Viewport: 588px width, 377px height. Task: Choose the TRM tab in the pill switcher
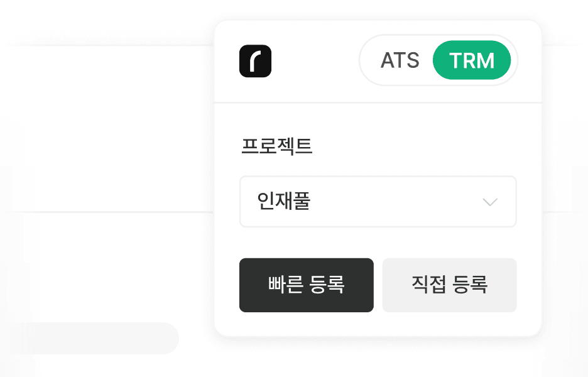[472, 60]
